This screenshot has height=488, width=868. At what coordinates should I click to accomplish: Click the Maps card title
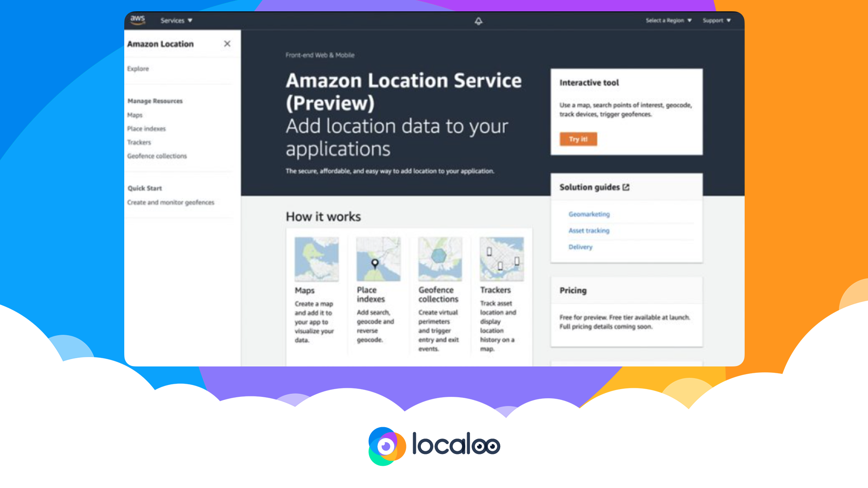coord(304,290)
